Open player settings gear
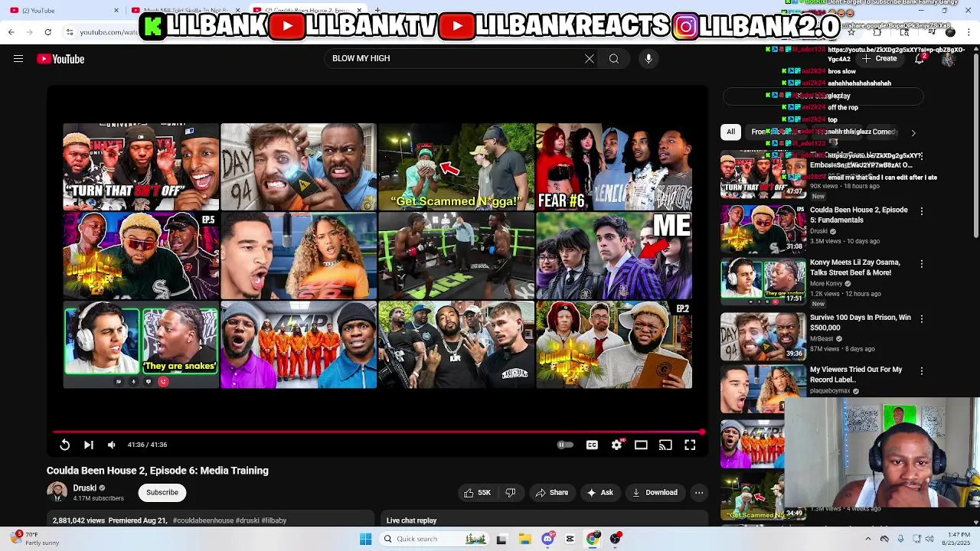Image resolution: width=980 pixels, height=551 pixels. click(x=617, y=445)
